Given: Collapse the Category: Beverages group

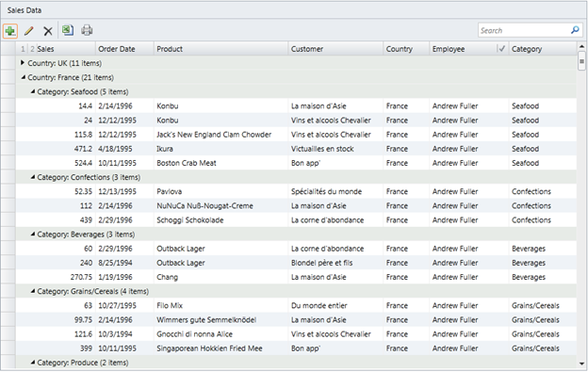Looking at the screenshot, I should point(33,234).
